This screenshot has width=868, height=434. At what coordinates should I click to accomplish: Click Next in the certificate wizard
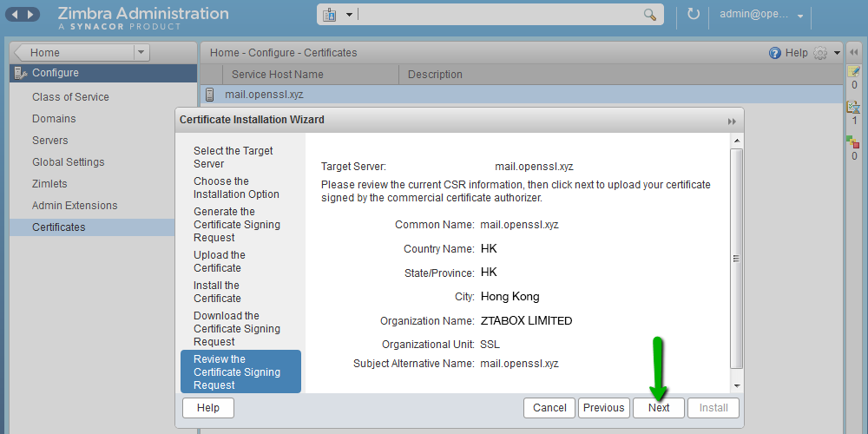(x=659, y=408)
